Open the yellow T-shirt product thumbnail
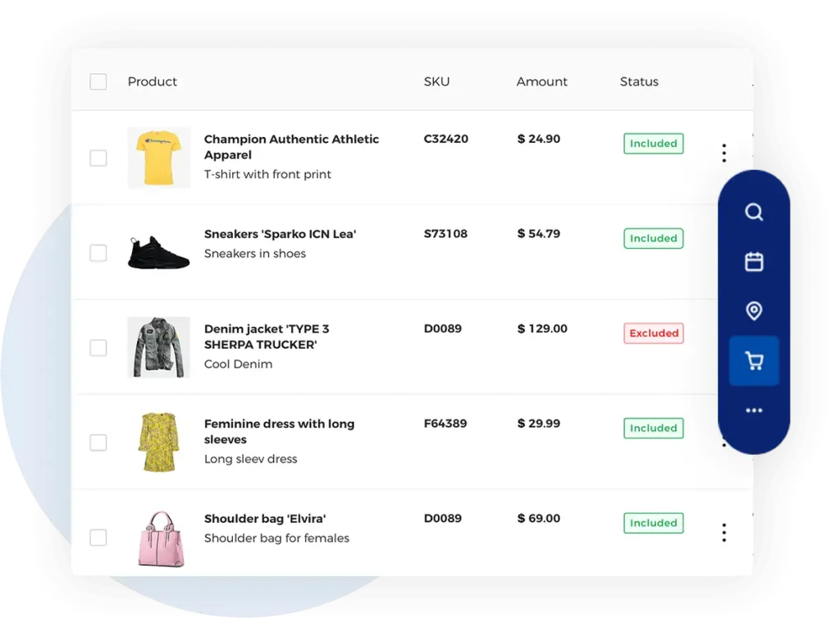 (158, 158)
